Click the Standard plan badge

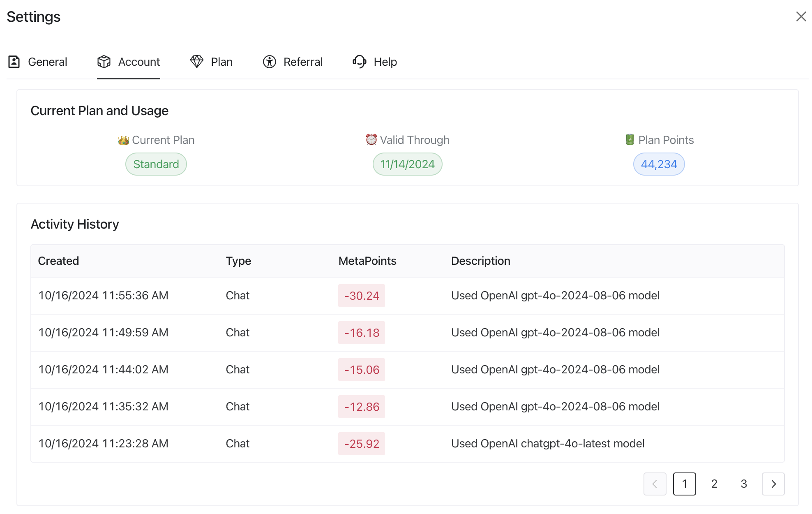[x=156, y=164]
